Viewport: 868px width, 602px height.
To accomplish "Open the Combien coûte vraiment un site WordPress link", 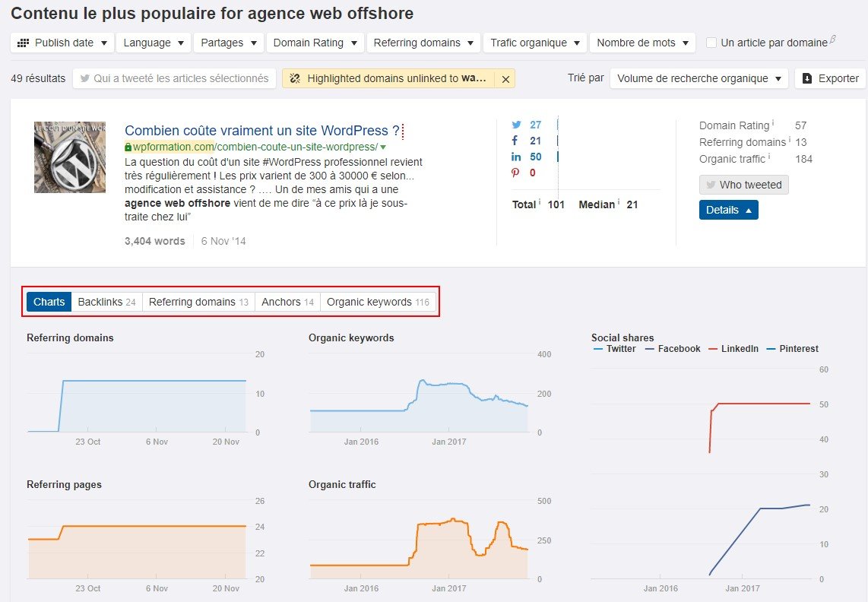I will 261,131.
